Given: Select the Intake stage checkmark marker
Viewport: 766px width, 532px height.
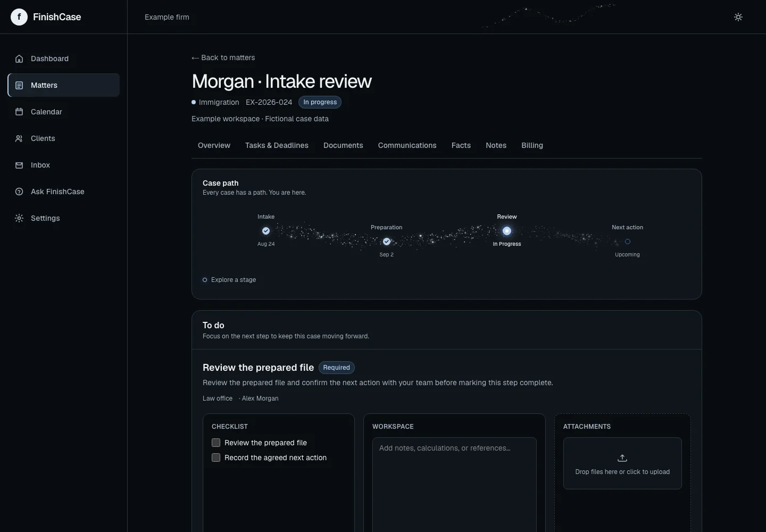Looking at the screenshot, I should pyautogui.click(x=266, y=231).
